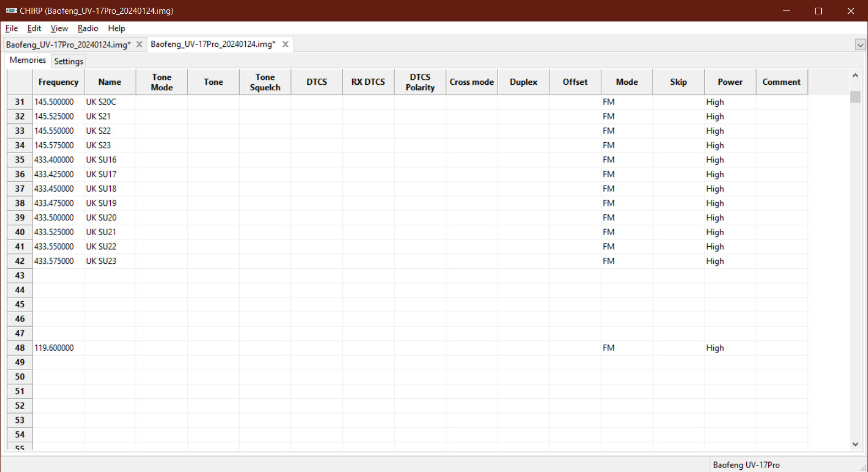Click the Name column header
This screenshot has width=868, height=472.
coord(110,82)
